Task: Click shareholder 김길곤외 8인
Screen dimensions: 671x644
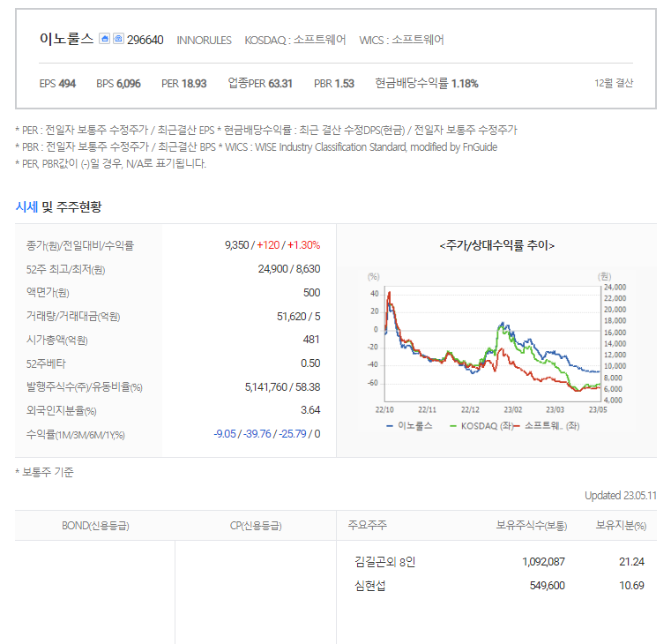Action: pos(385,561)
